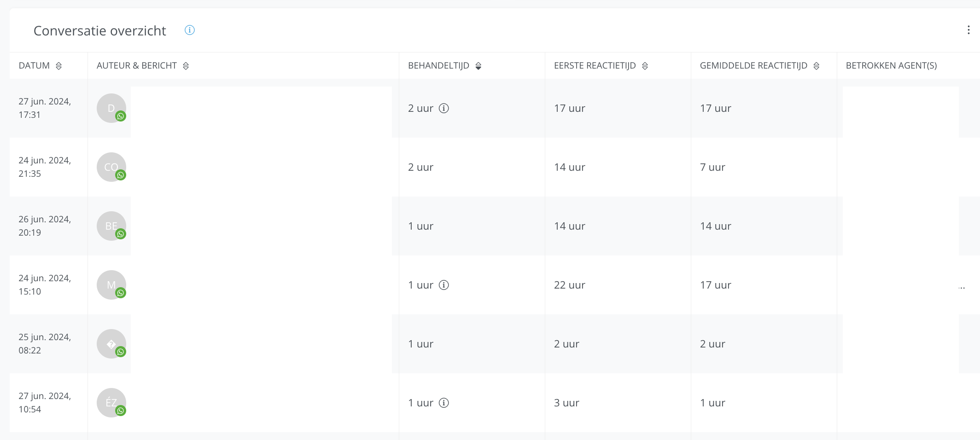
Task: Select the D author avatar
Action: [111, 108]
